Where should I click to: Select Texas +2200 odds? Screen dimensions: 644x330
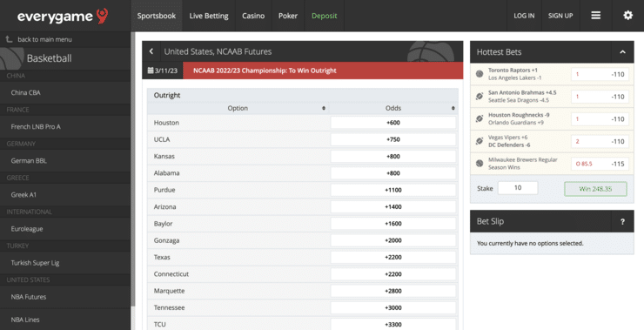click(x=393, y=257)
